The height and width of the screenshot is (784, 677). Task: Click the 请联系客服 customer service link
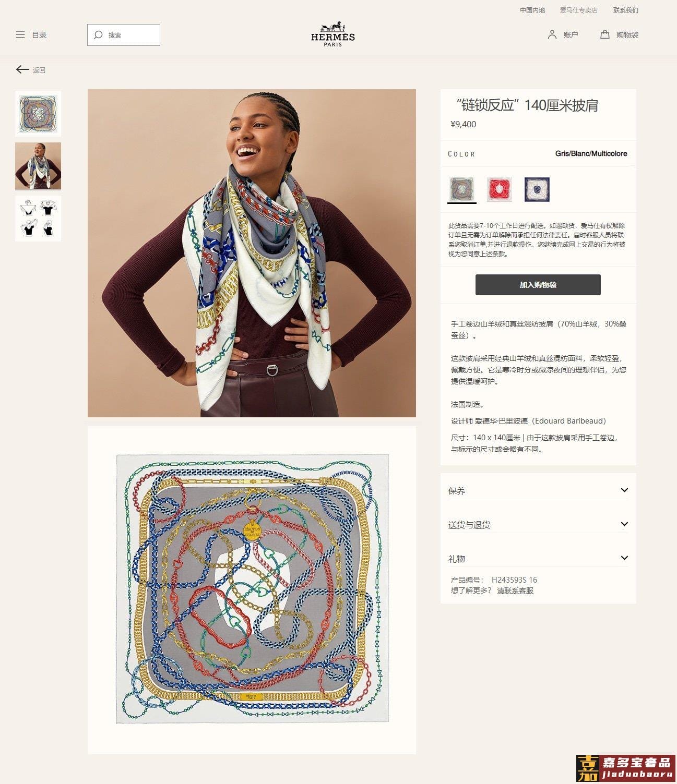coord(515,590)
